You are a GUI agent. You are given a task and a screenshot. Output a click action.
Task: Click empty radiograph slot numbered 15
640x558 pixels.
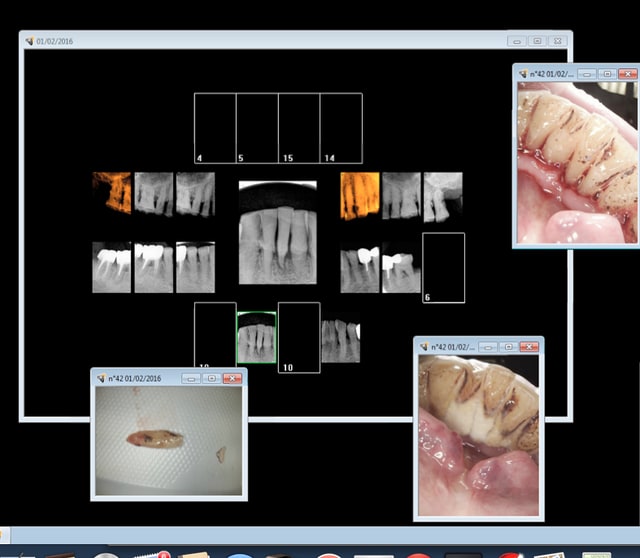298,127
